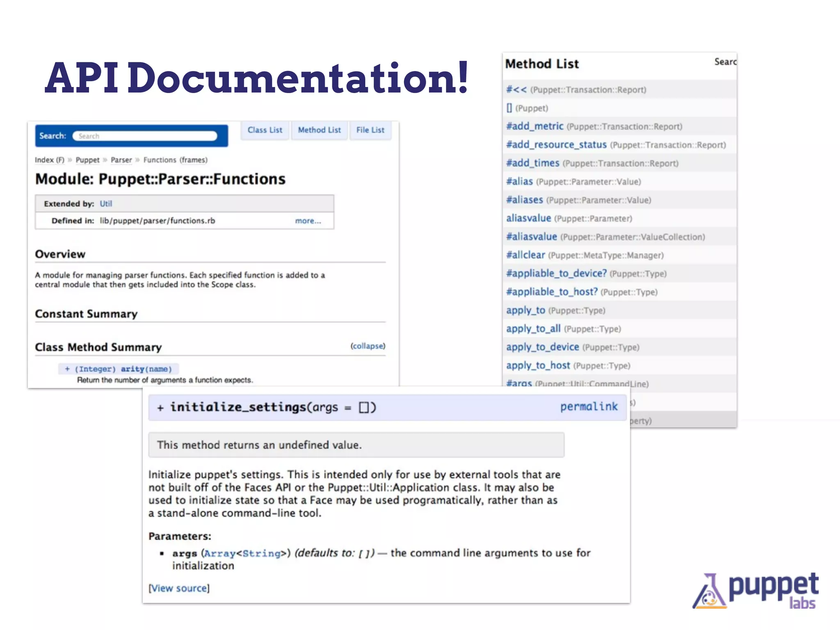
Task: Click the Parameters: label
Action: [x=180, y=536]
